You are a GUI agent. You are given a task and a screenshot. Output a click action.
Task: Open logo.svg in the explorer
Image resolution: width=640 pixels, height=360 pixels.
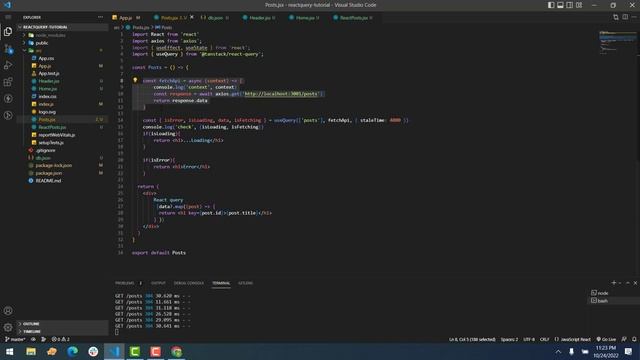pos(63,112)
